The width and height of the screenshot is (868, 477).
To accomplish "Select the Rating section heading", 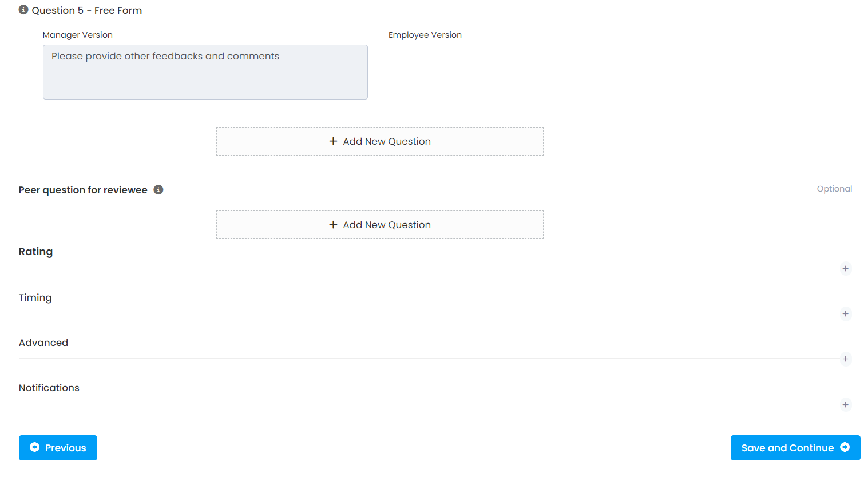I will [x=35, y=252].
